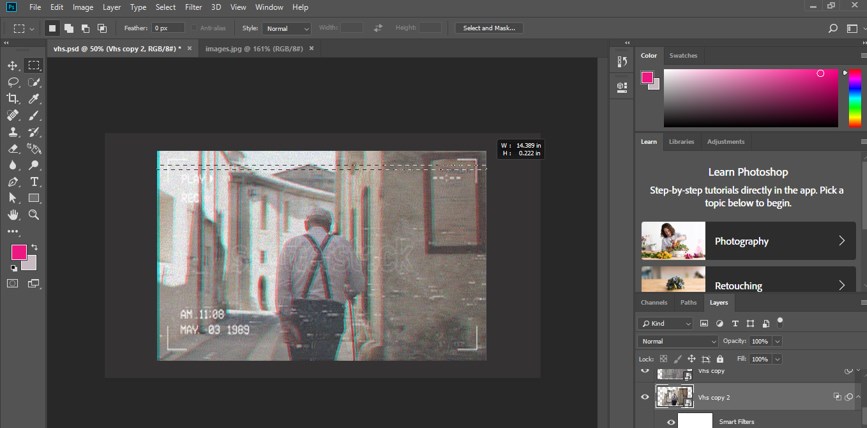Hide the Vhs copy 2 layer
The image size is (867, 428).
[645, 397]
